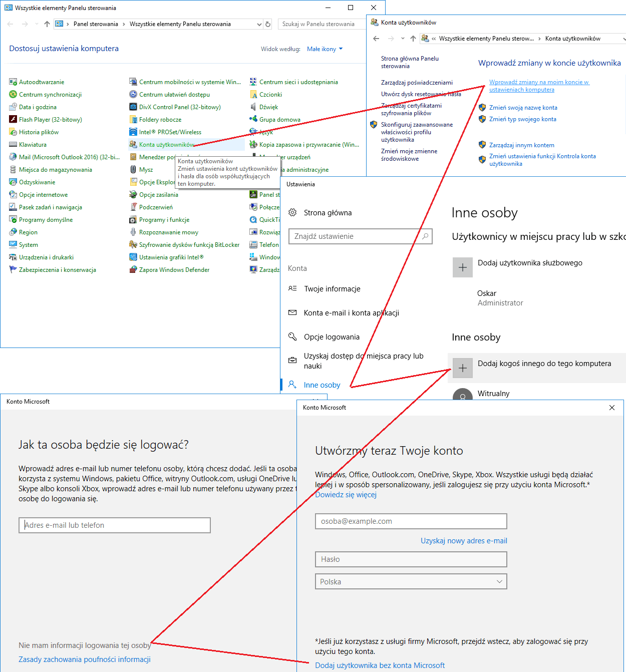Viewport: 626px width, 672px height.
Task: Open the Polska country dropdown
Action: (x=411, y=581)
